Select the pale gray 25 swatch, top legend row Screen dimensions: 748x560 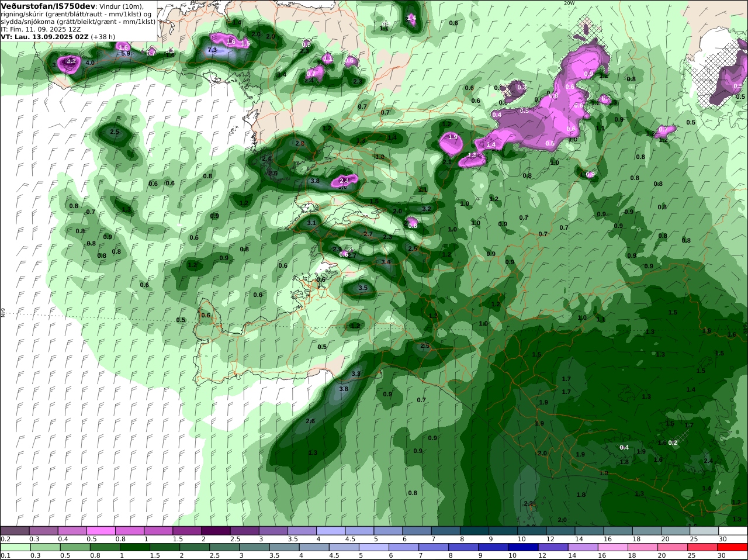[704, 530]
